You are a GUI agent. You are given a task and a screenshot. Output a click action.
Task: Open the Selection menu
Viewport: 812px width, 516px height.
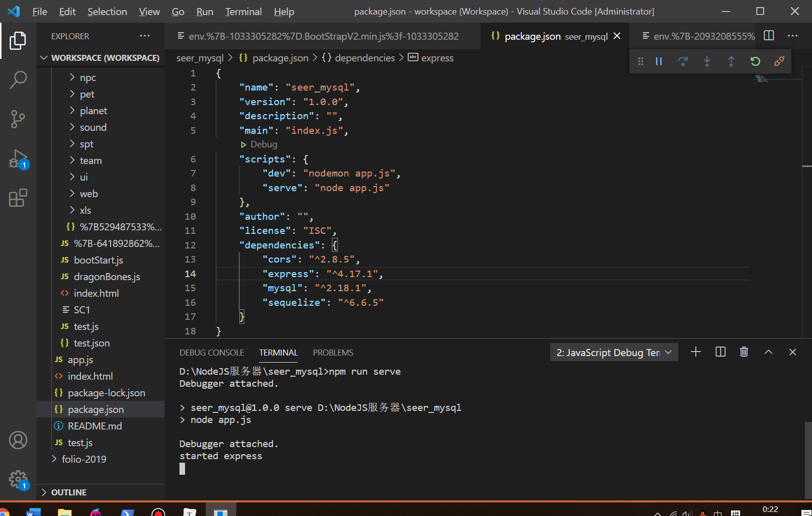tap(107, 12)
